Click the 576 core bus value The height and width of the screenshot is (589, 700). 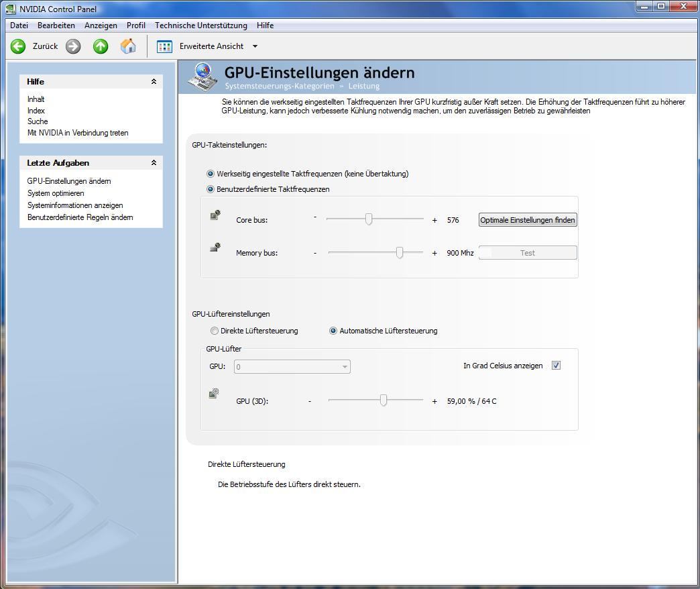[x=453, y=220]
